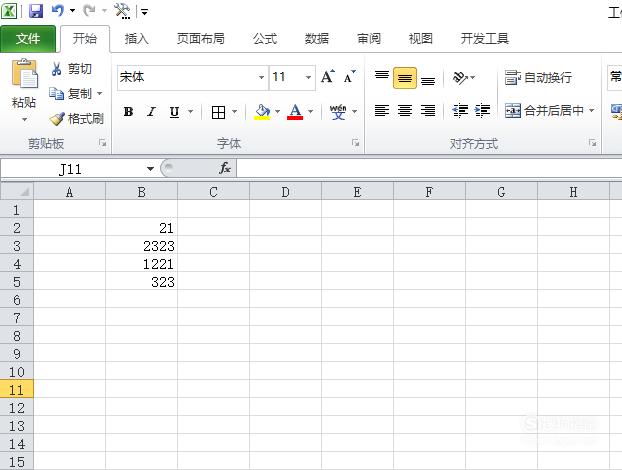
Task: Apply borders with the border grid icon
Action: [x=218, y=112]
